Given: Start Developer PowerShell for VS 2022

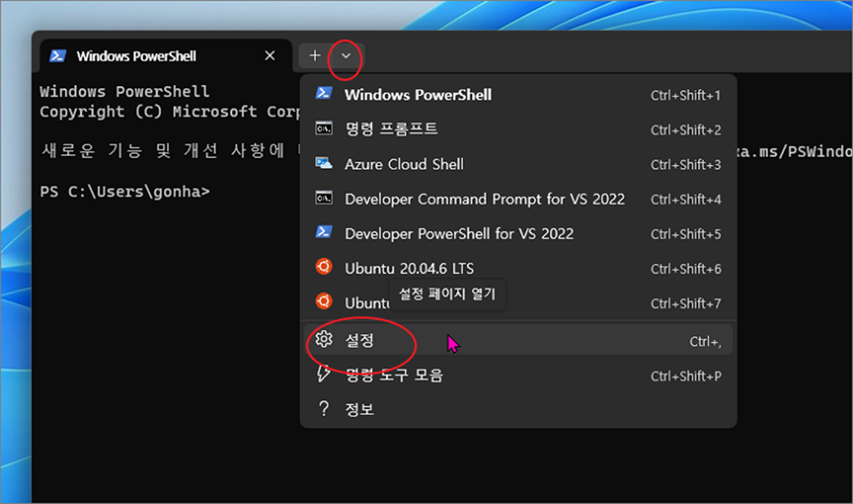Looking at the screenshot, I should coord(519,233).
